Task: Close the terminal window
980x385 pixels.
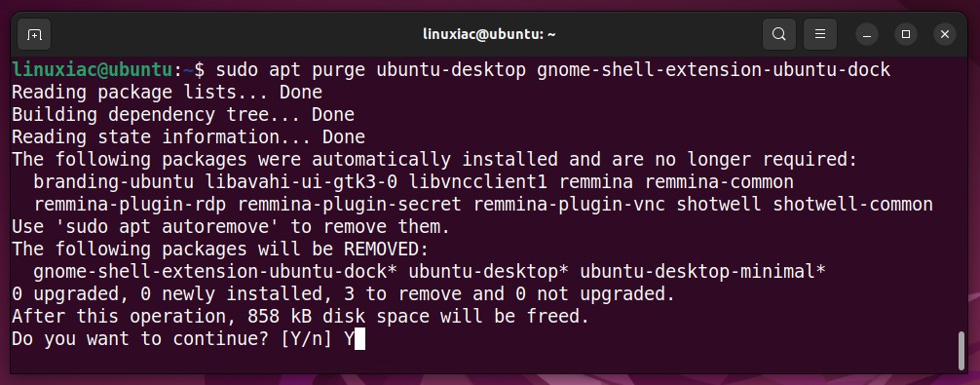Action: click(x=945, y=34)
